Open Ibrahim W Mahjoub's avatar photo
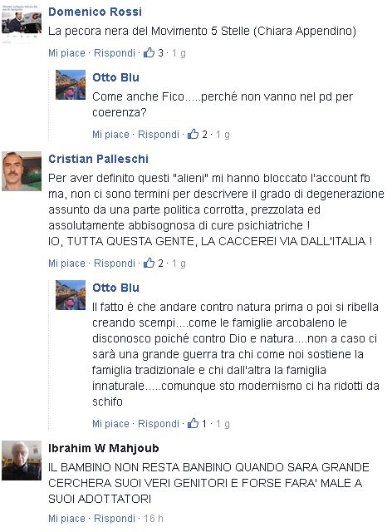 pos(22,461)
